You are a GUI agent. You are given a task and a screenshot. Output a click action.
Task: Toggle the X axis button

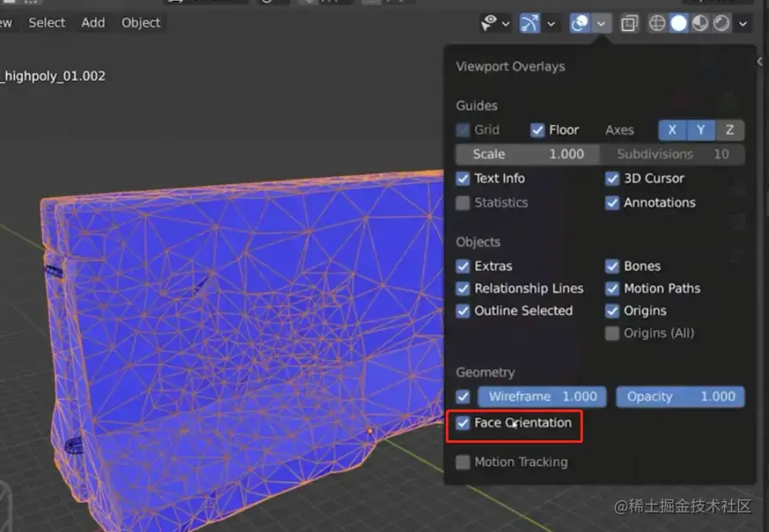pos(672,130)
